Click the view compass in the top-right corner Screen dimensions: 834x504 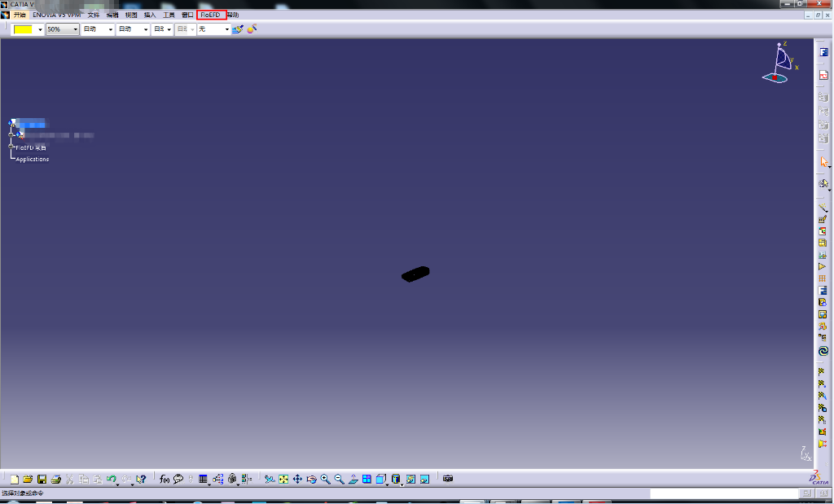779,64
